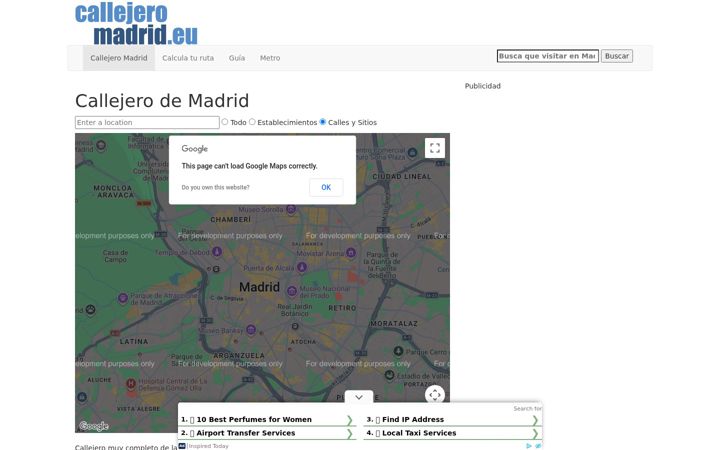Click the AdChoices icon in ad
Screen dimensions: 720x450
point(529,446)
